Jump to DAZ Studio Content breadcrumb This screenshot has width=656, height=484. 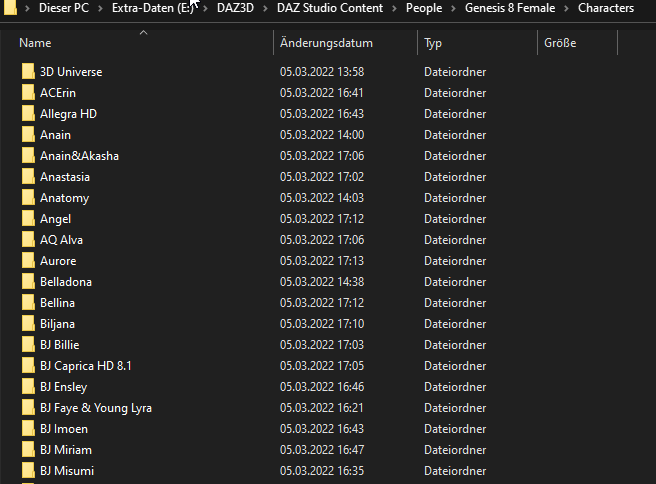pos(330,8)
